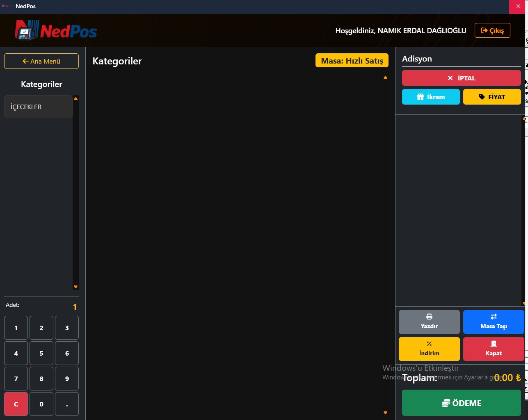Tap keypad digit 2

click(41, 328)
